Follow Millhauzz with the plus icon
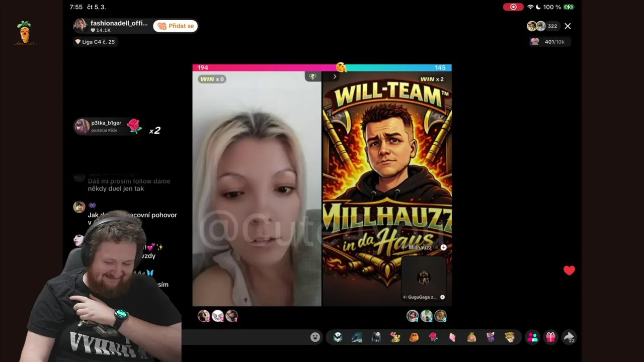 [x=443, y=247]
